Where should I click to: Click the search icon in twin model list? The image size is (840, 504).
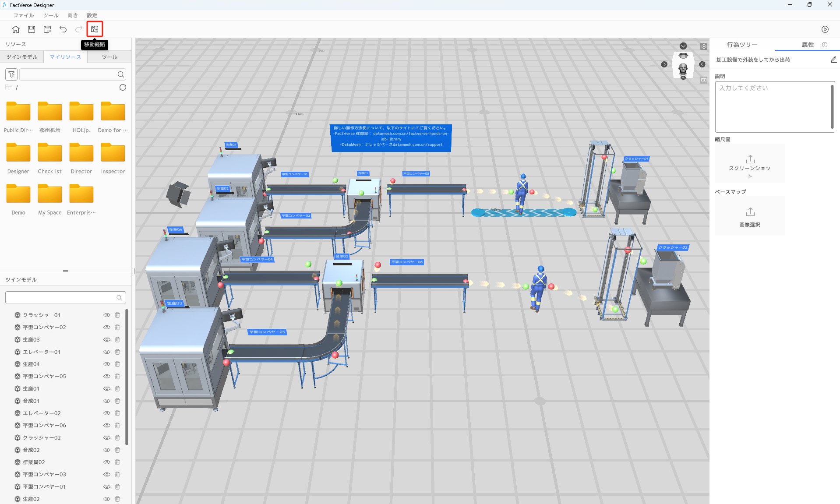click(x=119, y=297)
